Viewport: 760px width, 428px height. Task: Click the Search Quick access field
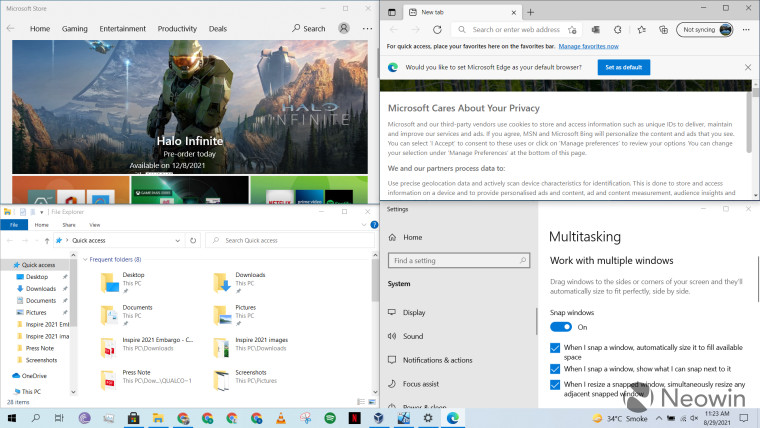tap(290, 240)
